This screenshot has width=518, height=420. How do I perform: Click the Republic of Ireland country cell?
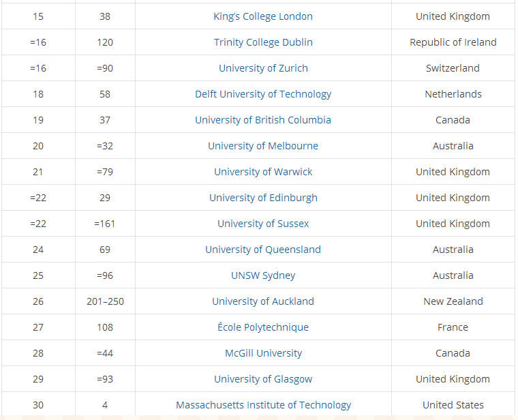[x=453, y=42]
